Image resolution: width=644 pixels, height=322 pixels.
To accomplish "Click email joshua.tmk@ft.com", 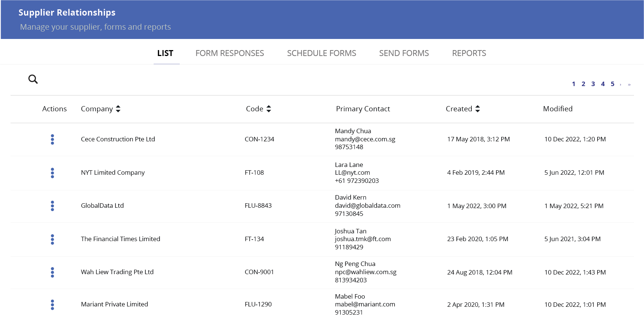I will [x=363, y=239].
